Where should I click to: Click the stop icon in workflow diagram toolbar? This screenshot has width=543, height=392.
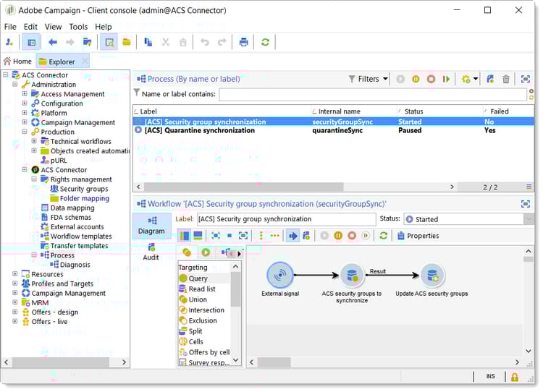352,236
